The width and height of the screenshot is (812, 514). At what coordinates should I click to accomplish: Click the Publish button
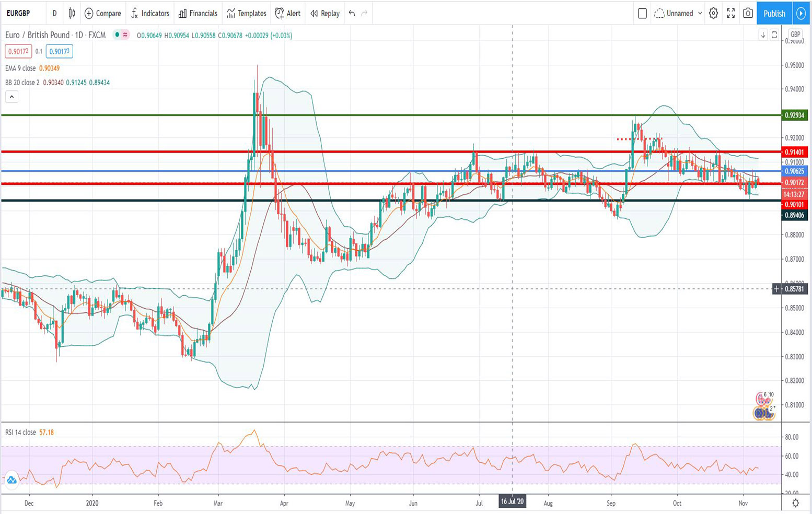pos(774,14)
